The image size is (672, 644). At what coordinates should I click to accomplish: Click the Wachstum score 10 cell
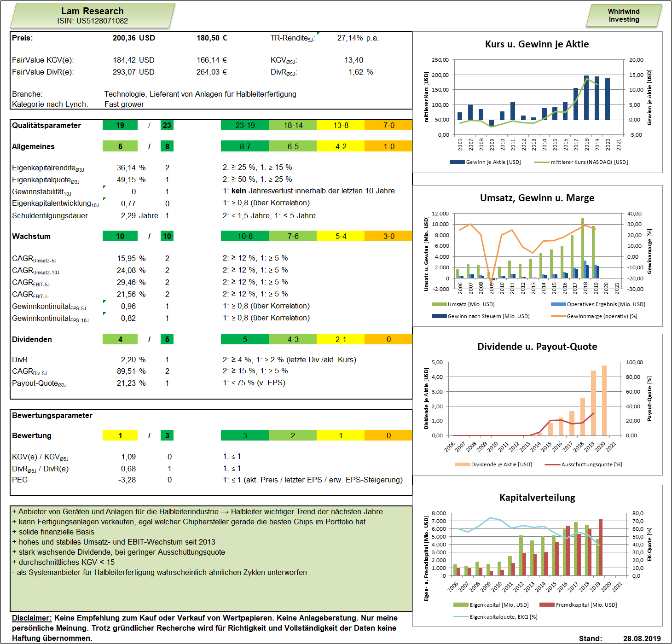coord(120,236)
